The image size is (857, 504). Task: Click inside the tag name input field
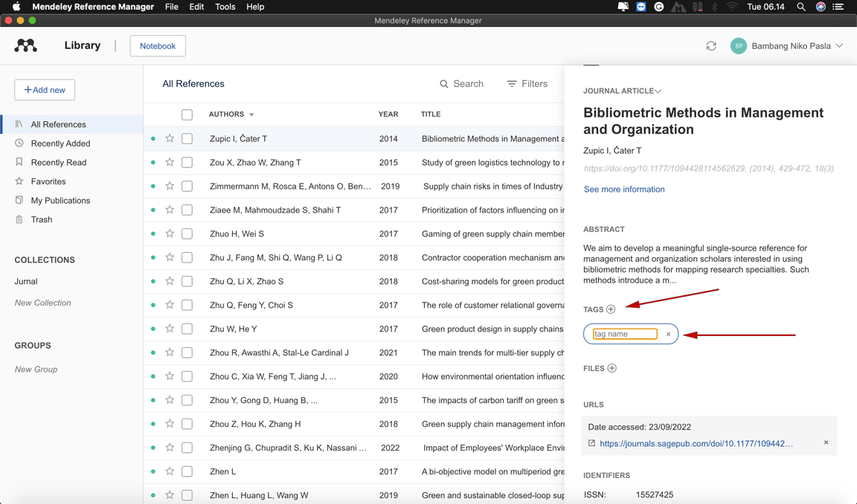click(622, 334)
